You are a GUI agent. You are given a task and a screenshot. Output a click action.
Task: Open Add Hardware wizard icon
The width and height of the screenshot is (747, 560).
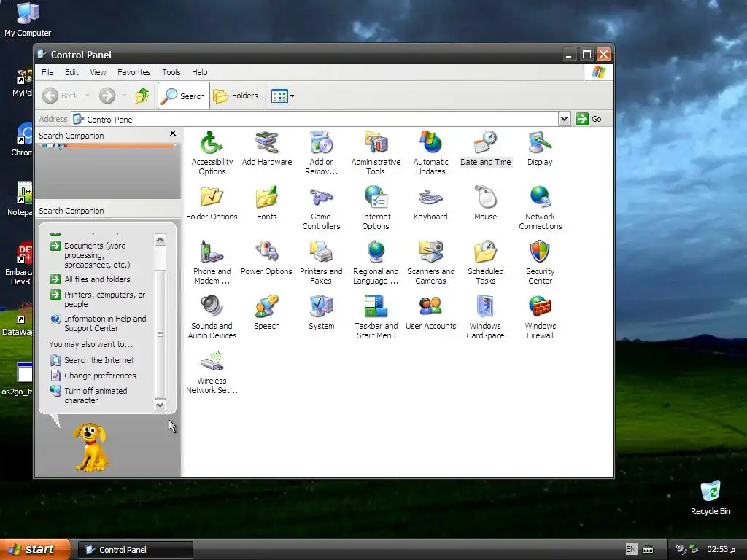point(266,149)
